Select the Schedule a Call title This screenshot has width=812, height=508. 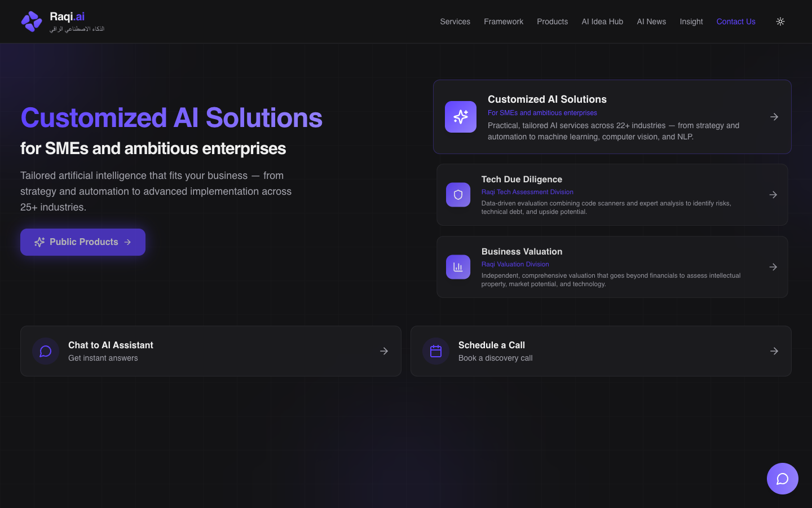pyautogui.click(x=492, y=345)
